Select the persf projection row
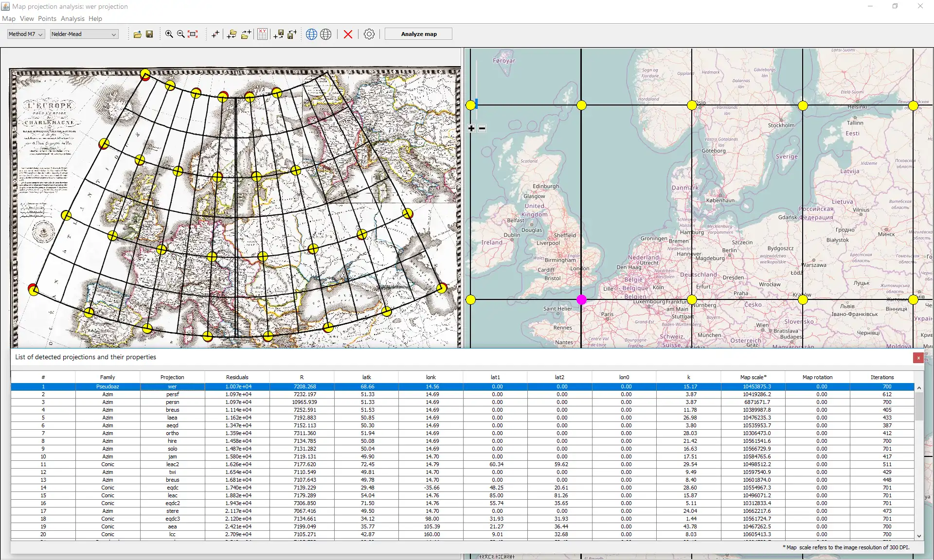The height and width of the screenshot is (560, 934). click(x=172, y=394)
